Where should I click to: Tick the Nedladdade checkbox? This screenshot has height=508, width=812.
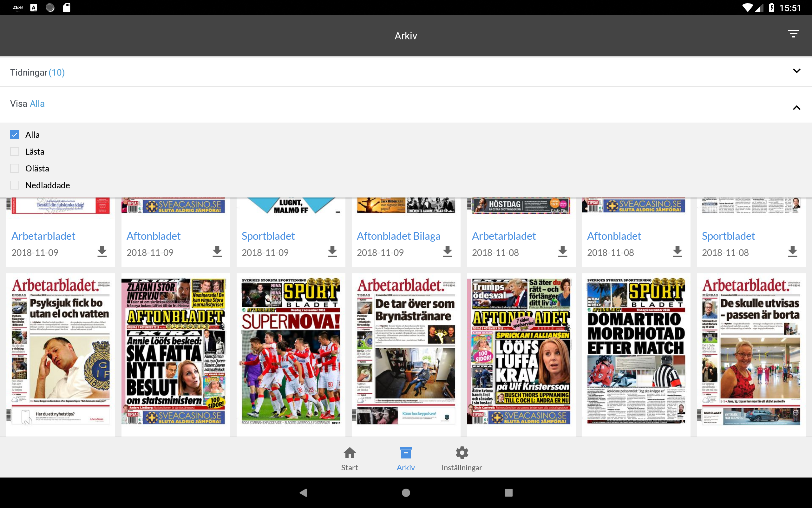[14, 185]
